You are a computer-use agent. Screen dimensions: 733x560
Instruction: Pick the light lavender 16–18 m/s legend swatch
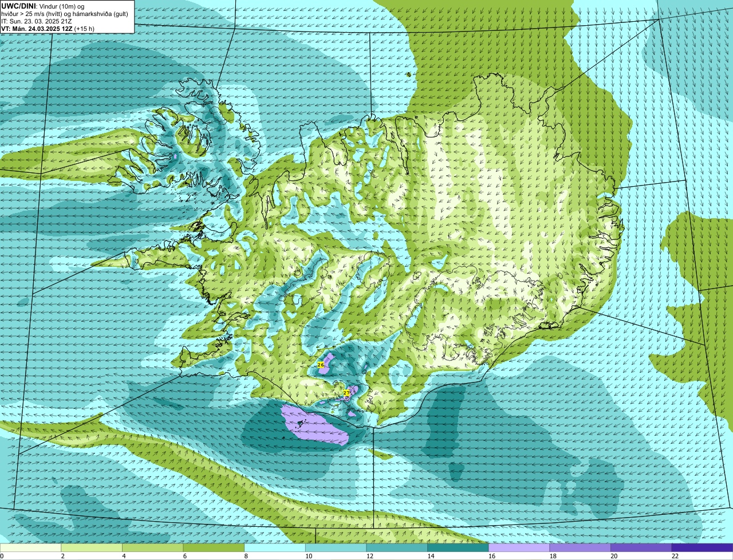(x=519, y=547)
